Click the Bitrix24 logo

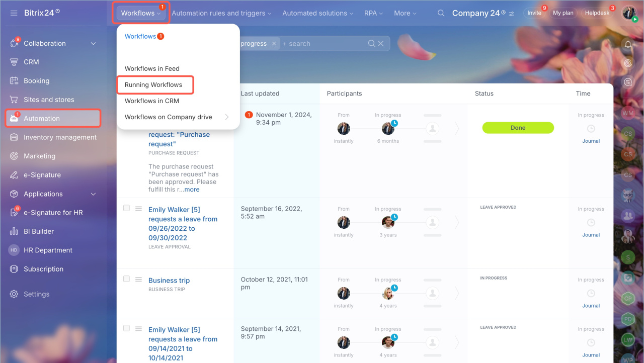pyautogui.click(x=41, y=13)
